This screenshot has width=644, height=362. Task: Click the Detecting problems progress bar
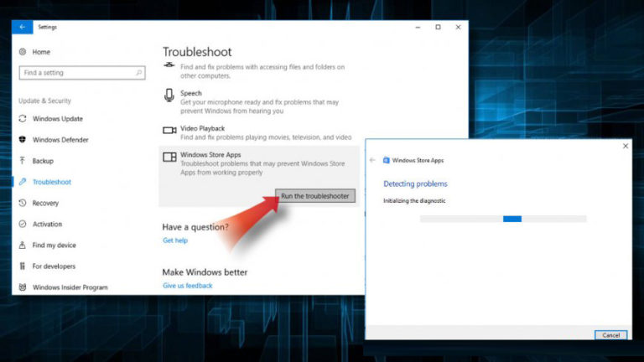pyautogui.click(x=503, y=219)
